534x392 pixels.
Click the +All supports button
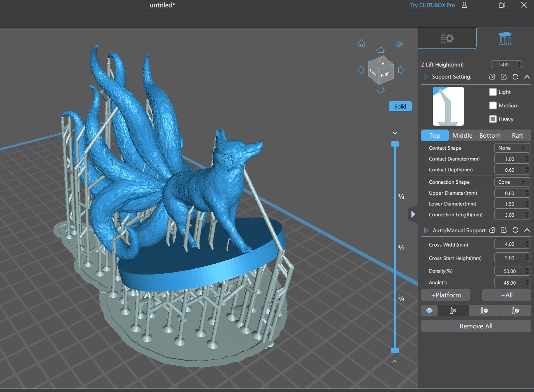pos(506,295)
